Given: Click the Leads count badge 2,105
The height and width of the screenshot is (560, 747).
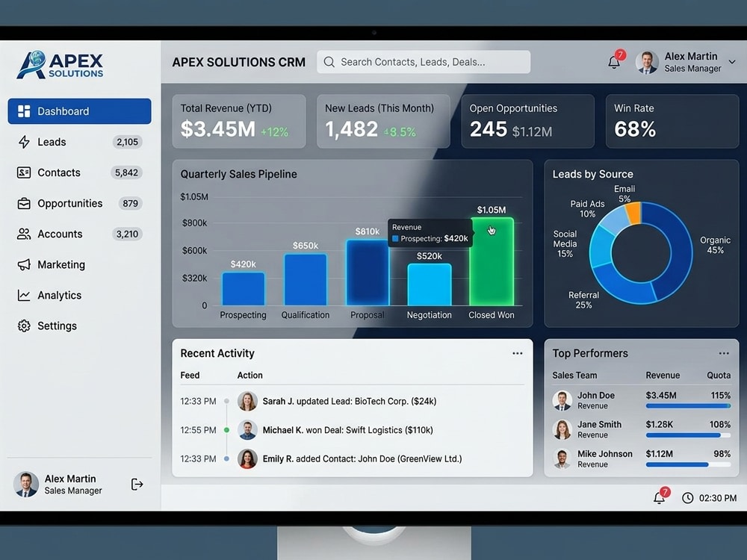Looking at the screenshot, I should click(127, 142).
